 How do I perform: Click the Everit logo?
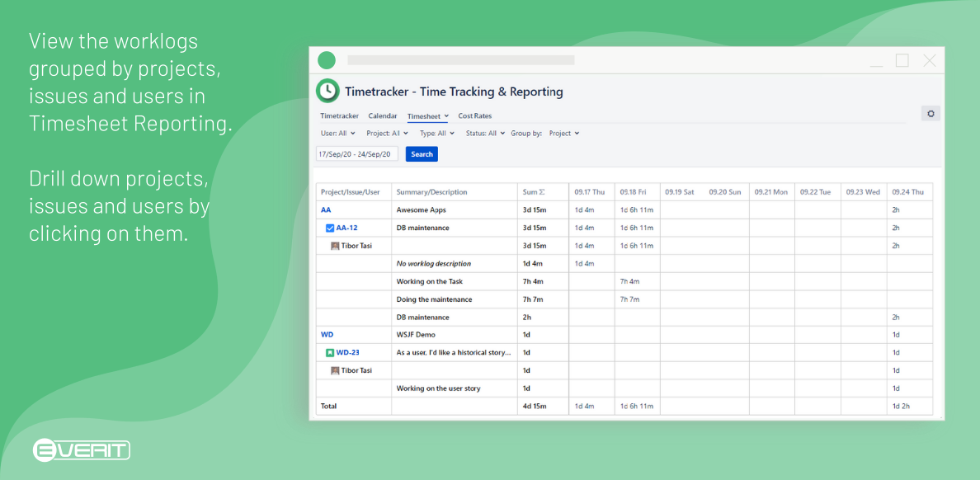[x=81, y=450]
